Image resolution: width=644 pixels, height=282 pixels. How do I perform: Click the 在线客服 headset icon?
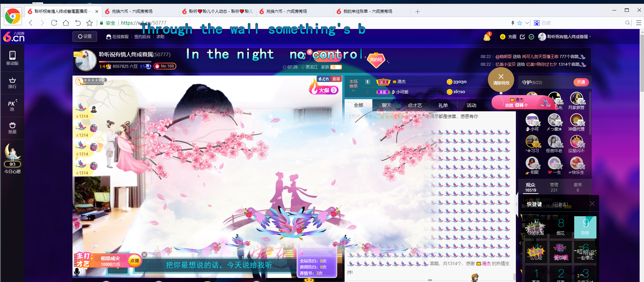click(109, 37)
